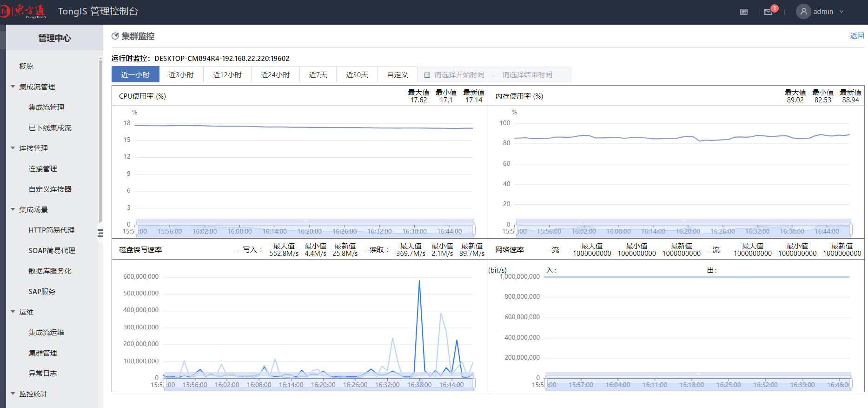Open SOAP简易代理 in the sidebar
The width and height of the screenshot is (868, 408).
(52, 250)
